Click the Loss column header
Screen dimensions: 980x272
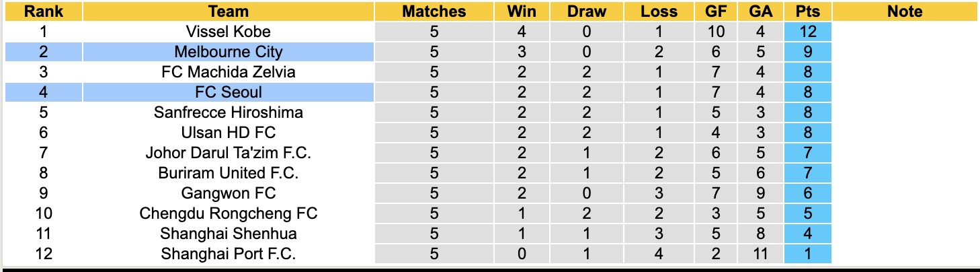tap(659, 11)
